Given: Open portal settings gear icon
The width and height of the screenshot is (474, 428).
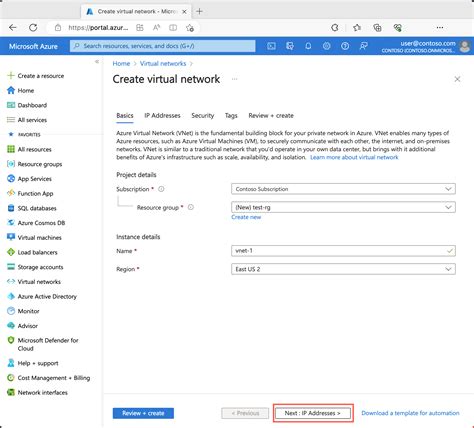Looking at the screenshot, I should [326, 46].
